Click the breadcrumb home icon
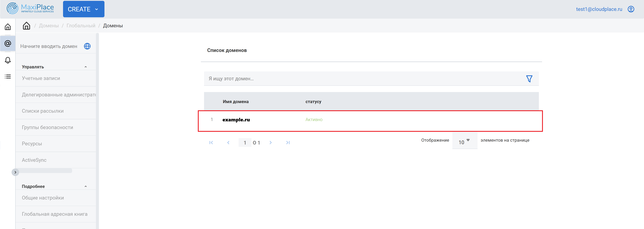The height and width of the screenshot is (229, 644). 26,26
